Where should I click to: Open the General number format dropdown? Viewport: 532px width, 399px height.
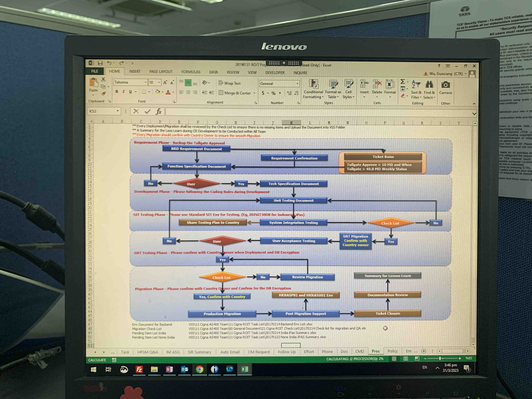click(x=297, y=84)
